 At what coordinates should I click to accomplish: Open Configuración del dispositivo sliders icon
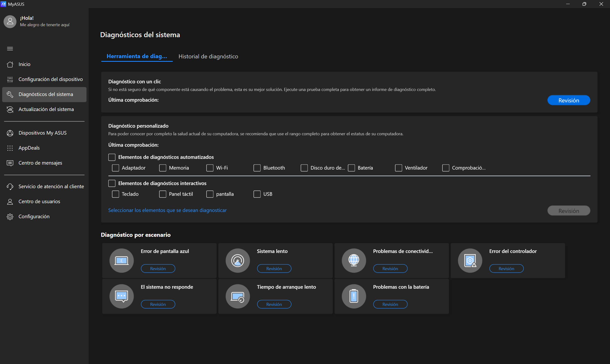10,79
